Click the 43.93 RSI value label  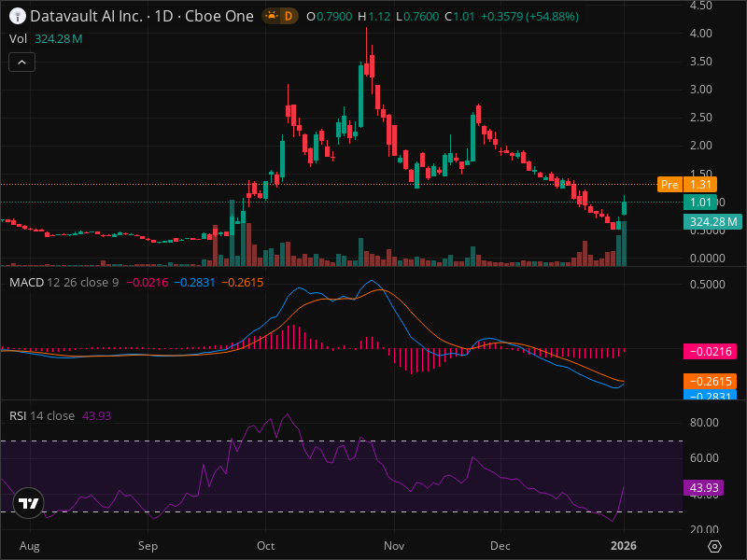click(x=704, y=487)
